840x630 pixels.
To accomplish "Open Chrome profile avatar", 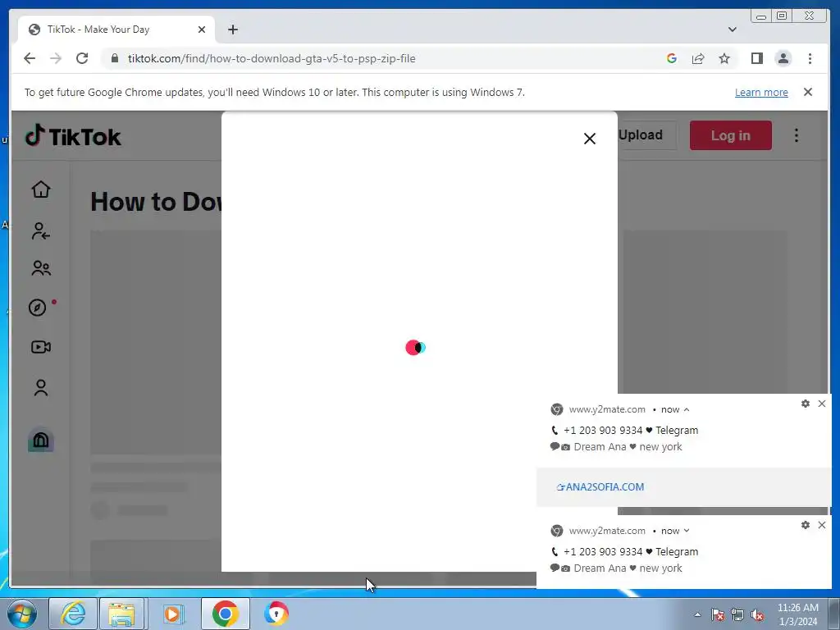I will 783,58.
